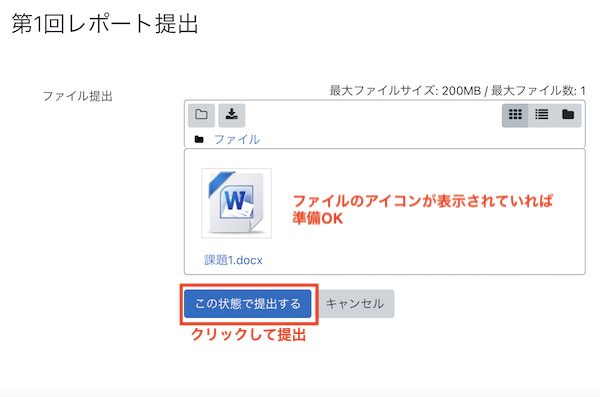Switch to file list detail view
The width and height of the screenshot is (600, 397).
point(541,115)
